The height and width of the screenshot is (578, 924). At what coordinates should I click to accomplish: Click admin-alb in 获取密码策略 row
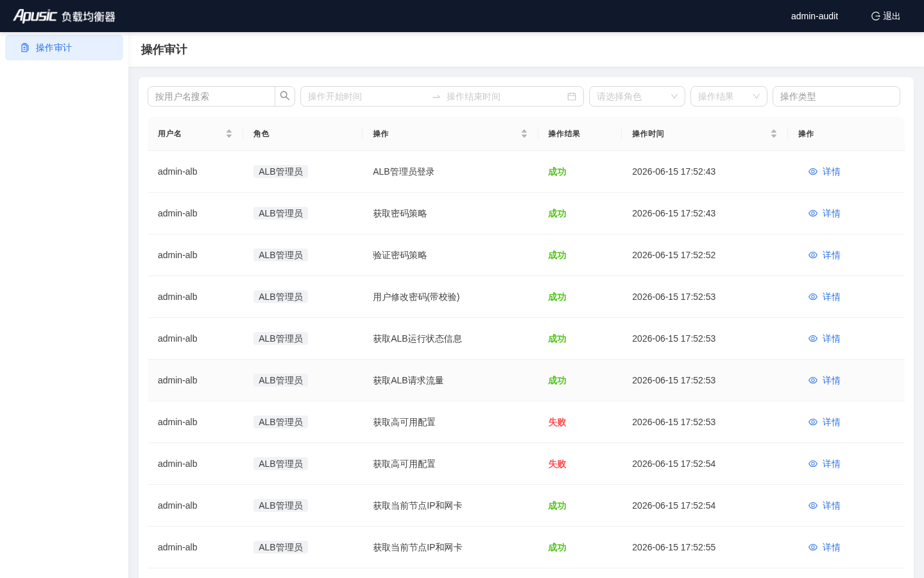tap(177, 213)
